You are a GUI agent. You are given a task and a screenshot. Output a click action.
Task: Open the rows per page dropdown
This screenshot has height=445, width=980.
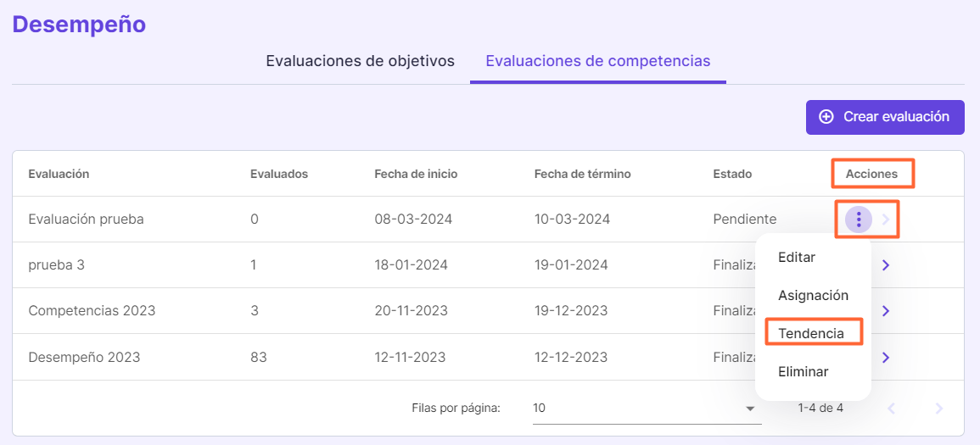point(643,409)
